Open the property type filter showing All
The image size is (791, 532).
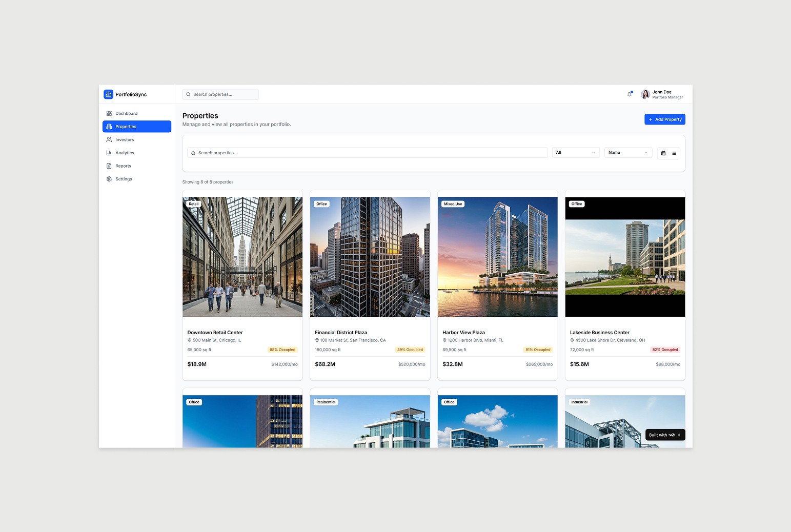pyautogui.click(x=575, y=152)
